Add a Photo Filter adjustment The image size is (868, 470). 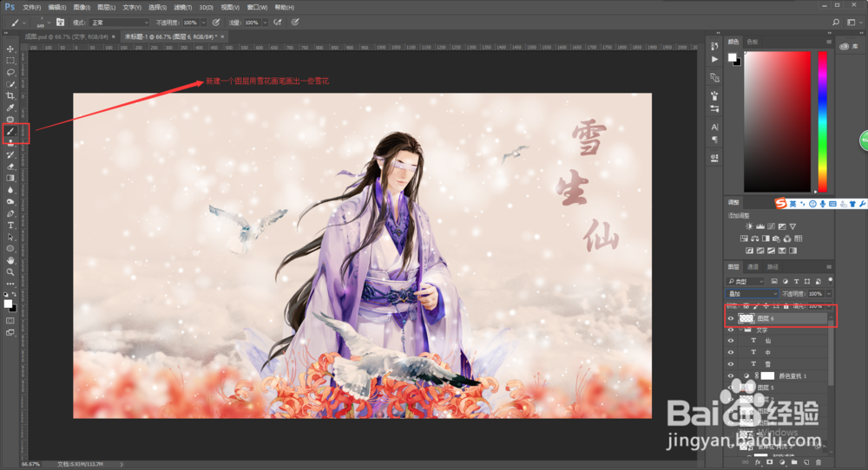tap(776, 238)
